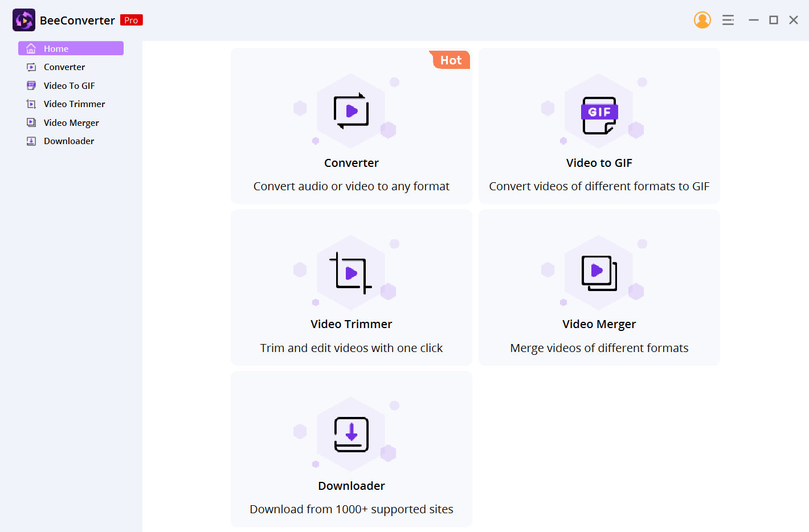Select the Downloader icon in the sidebar
Screen dimensions: 809x532
32,141
